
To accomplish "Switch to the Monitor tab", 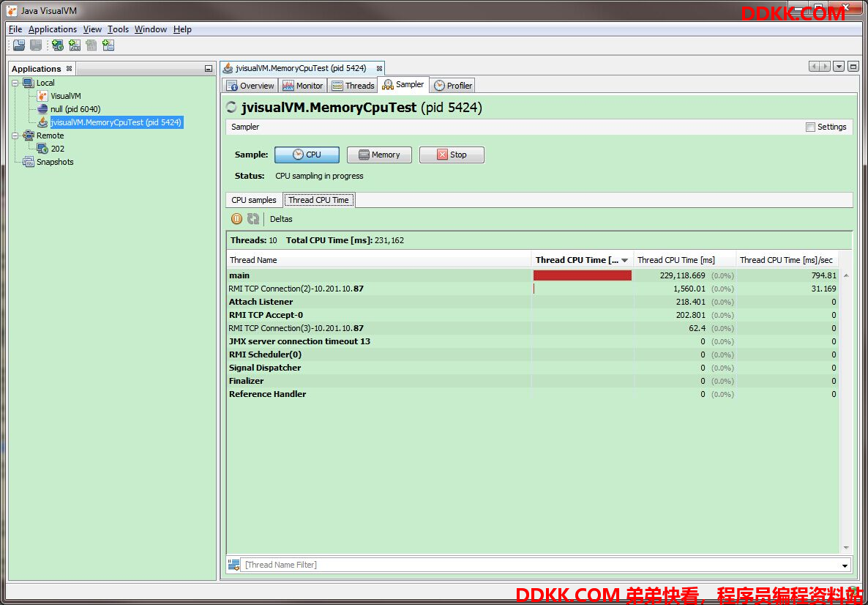I will pyautogui.click(x=302, y=85).
